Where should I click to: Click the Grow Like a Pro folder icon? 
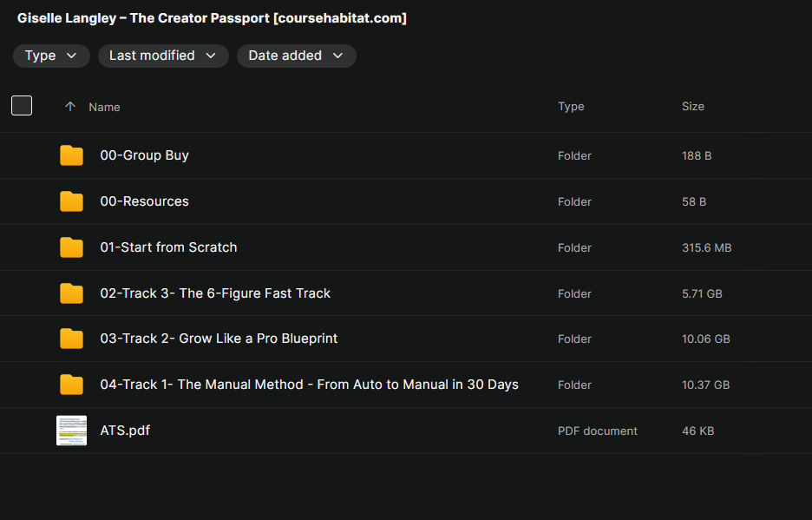[x=71, y=339]
